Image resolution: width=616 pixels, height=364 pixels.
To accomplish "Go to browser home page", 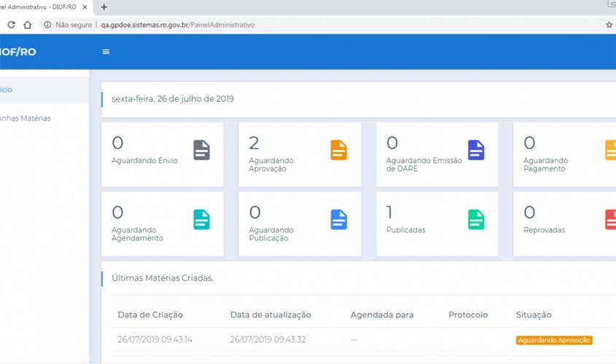I will [28, 25].
